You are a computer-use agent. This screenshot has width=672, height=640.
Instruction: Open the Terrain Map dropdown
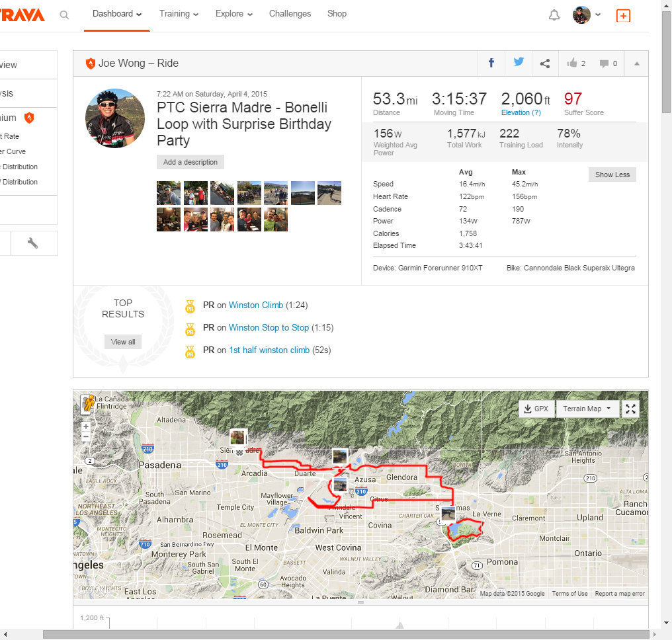[x=587, y=409]
